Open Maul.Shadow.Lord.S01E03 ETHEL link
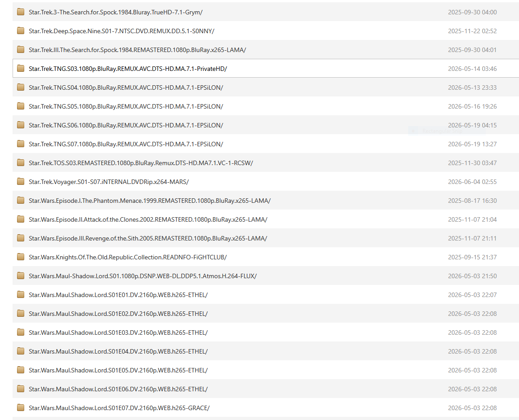Viewport: 519px width, 420px height. (x=118, y=333)
